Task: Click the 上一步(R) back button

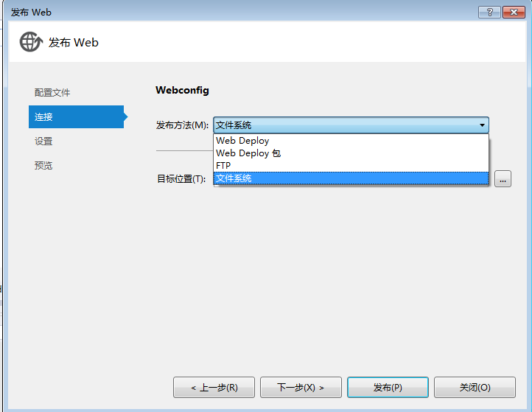Action: click(x=214, y=387)
